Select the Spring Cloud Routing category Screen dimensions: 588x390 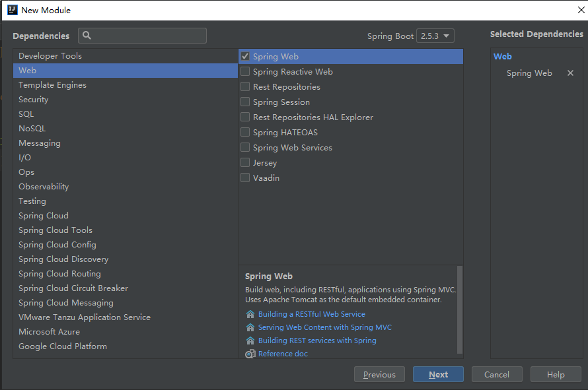(126, 273)
